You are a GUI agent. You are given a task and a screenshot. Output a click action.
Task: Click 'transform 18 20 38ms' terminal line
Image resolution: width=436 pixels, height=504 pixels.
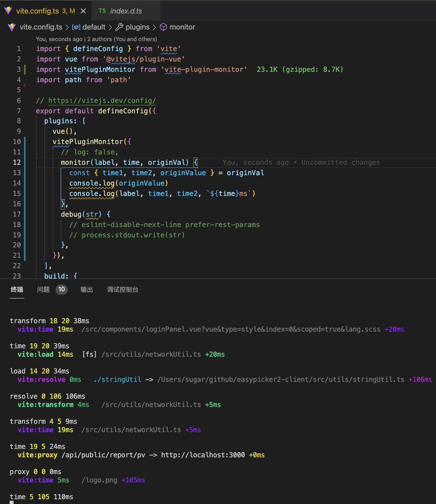[x=49, y=321]
